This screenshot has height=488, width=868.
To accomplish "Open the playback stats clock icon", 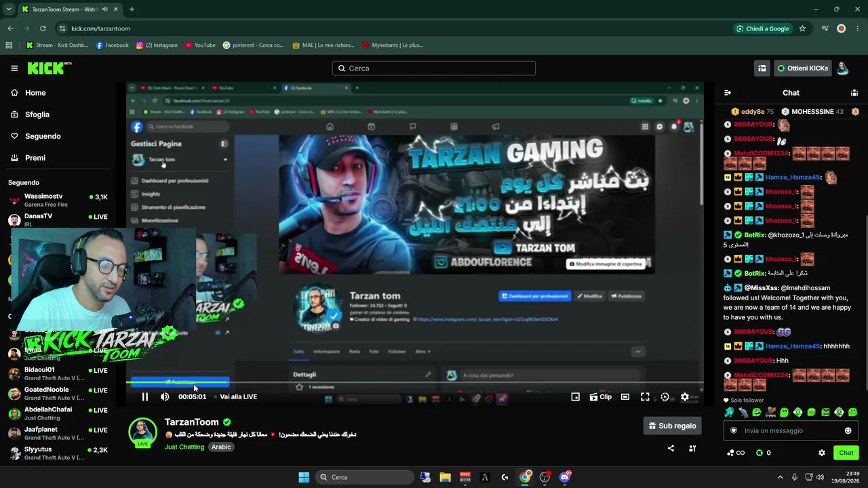I will tap(665, 396).
